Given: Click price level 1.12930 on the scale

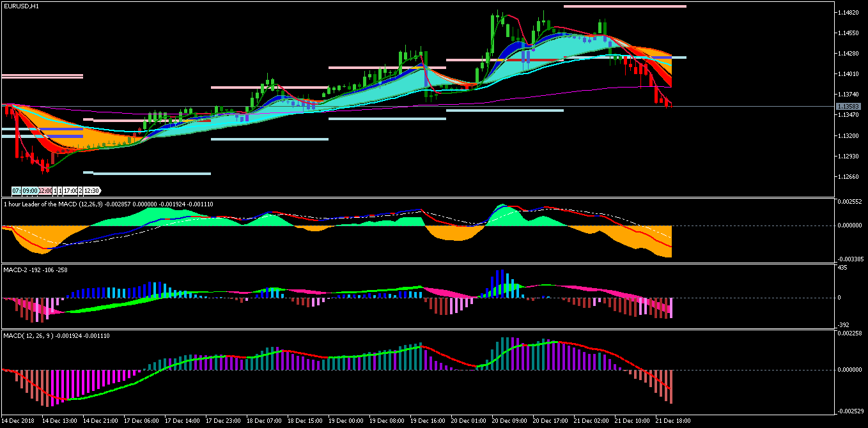Looking at the screenshot, I should (848, 157).
